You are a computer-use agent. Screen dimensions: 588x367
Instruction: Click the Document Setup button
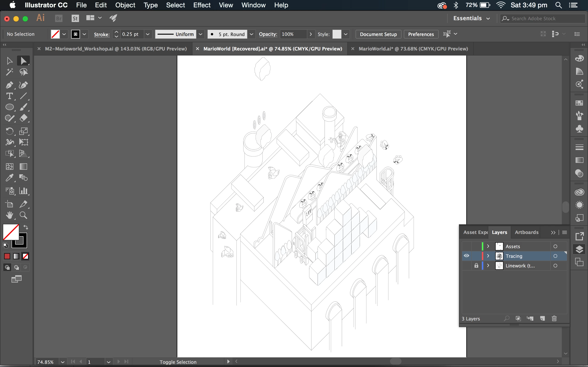tap(378, 34)
